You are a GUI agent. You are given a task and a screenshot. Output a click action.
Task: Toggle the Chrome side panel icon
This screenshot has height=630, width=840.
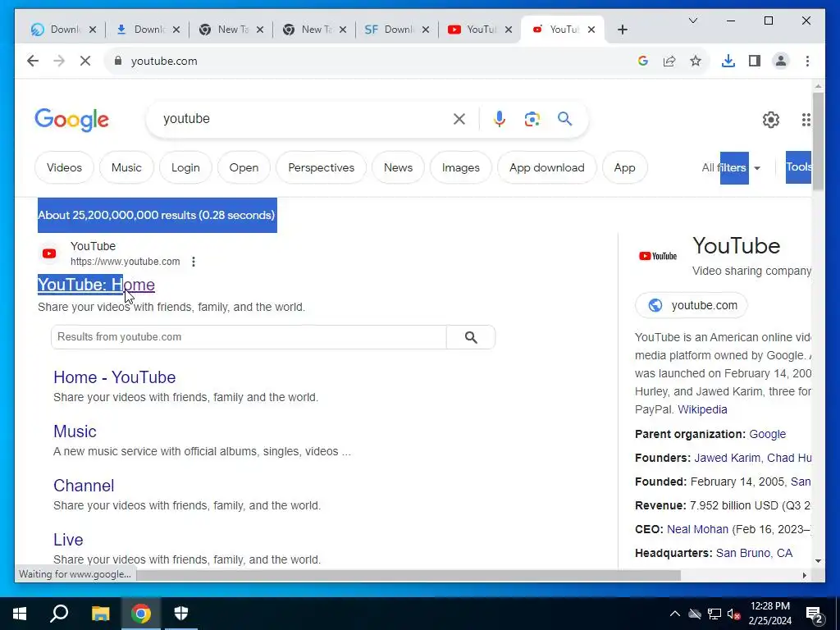(755, 61)
